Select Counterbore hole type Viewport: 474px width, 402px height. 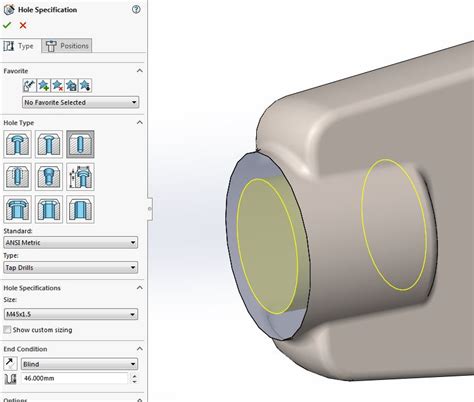click(x=17, y=144)
